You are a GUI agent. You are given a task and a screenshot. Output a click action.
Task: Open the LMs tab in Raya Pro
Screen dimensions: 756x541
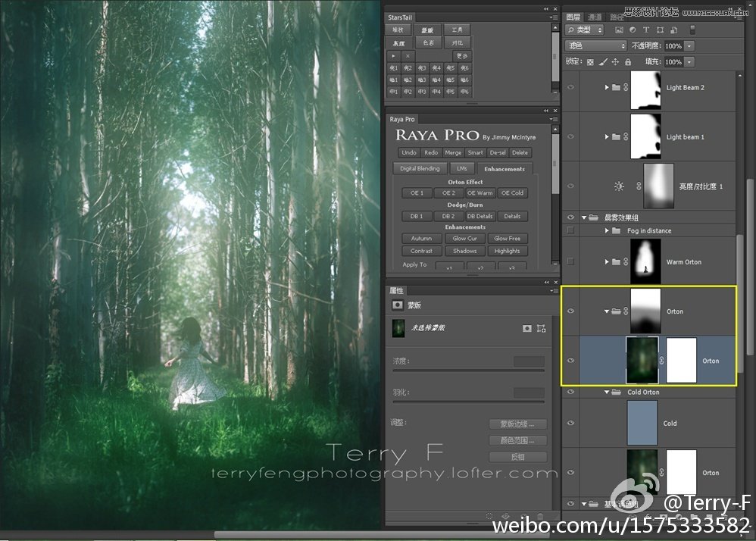coord(461,168)
